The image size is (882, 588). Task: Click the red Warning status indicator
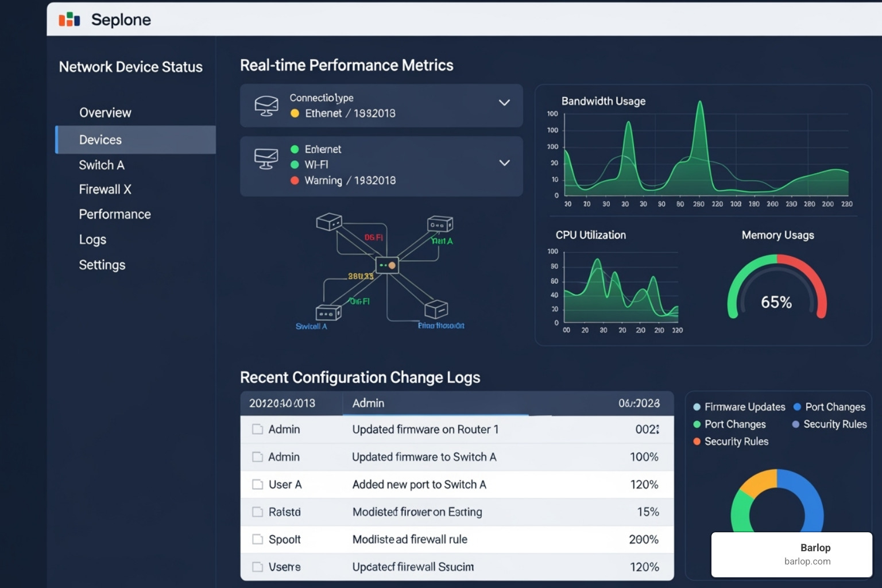click(295, 180)
